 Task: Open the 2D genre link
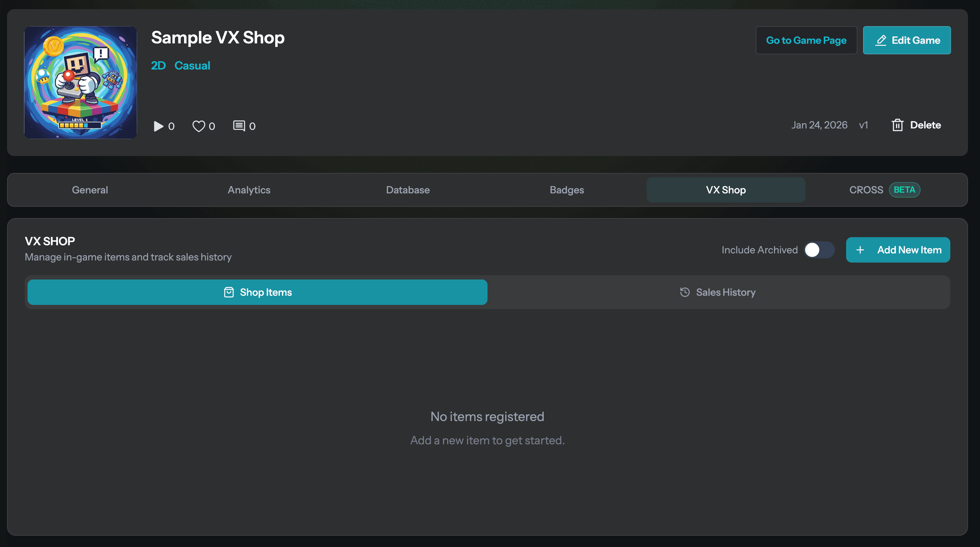coord(158,65)
